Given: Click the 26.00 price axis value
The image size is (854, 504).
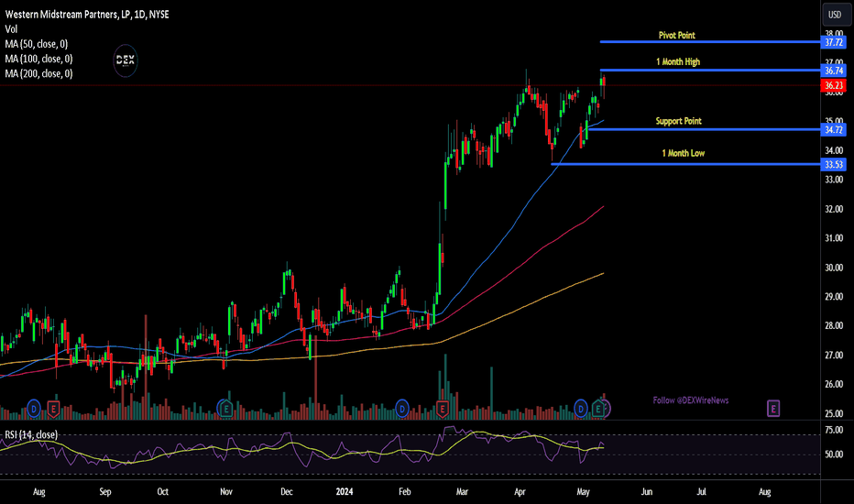Looking at the screenshot, I should [x=834, y=384].
